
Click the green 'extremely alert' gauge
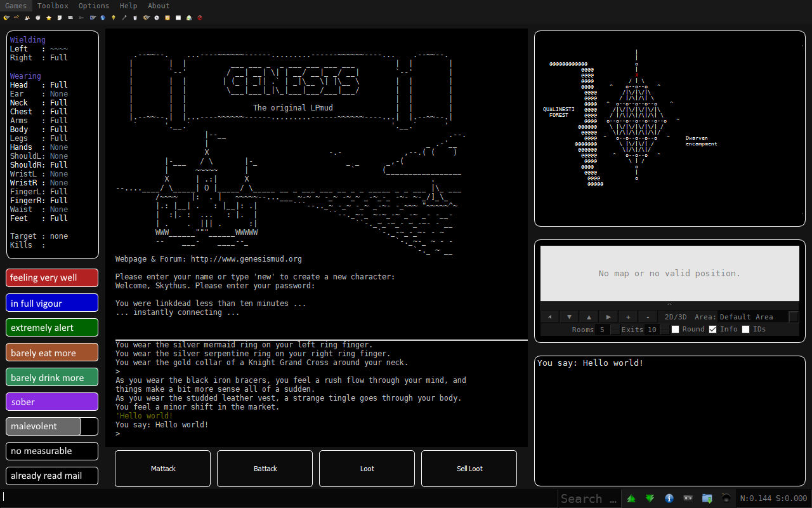coord(52,328)
